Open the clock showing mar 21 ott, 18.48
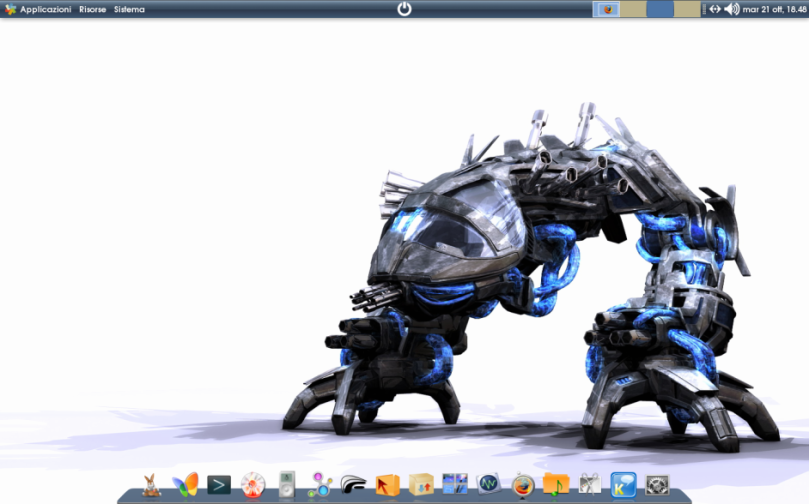809x504 pixels. (774, 9)
